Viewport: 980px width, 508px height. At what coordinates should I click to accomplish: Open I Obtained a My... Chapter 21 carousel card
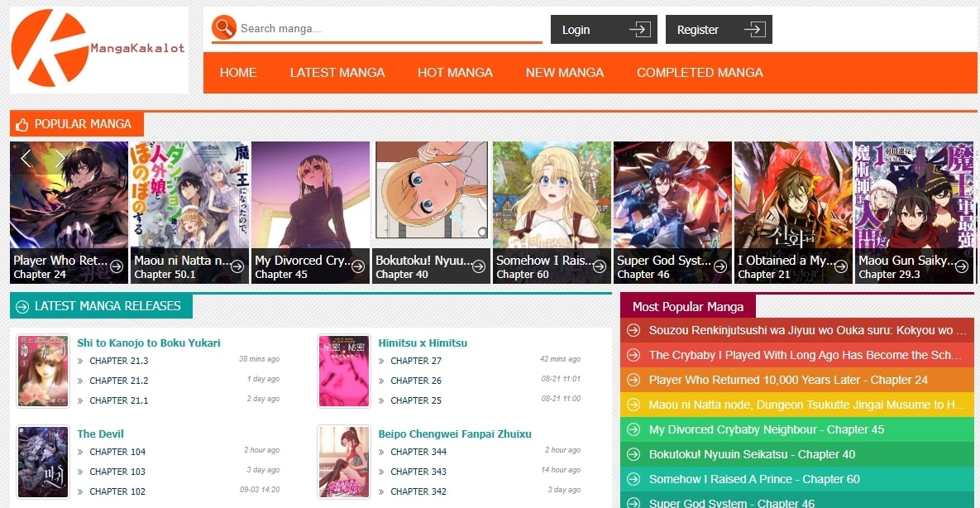[x=793, y=213]
